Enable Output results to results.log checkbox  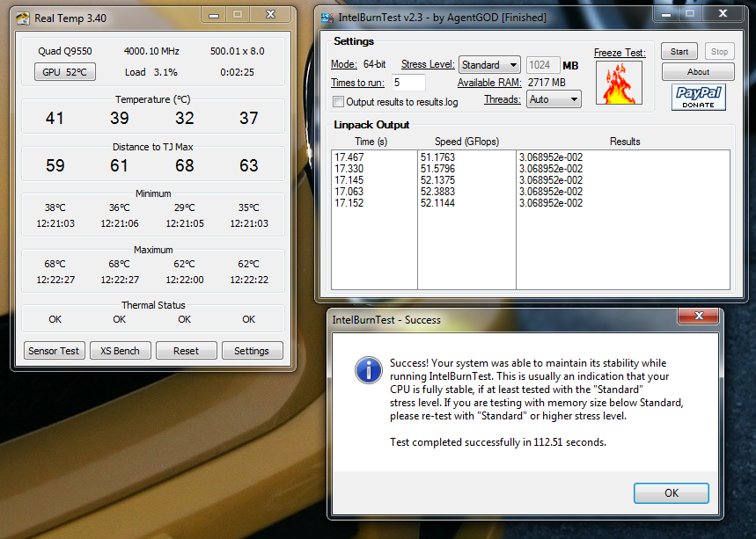point(339,102)
